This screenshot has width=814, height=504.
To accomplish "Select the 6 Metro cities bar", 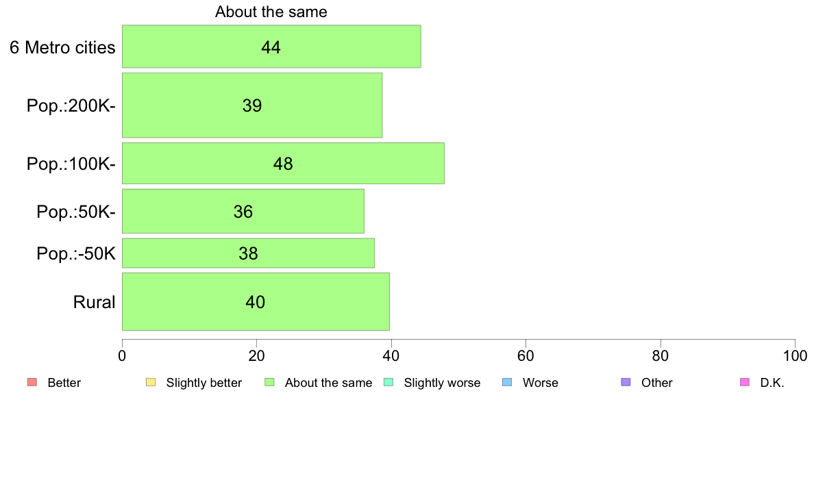I will point(271,46).
